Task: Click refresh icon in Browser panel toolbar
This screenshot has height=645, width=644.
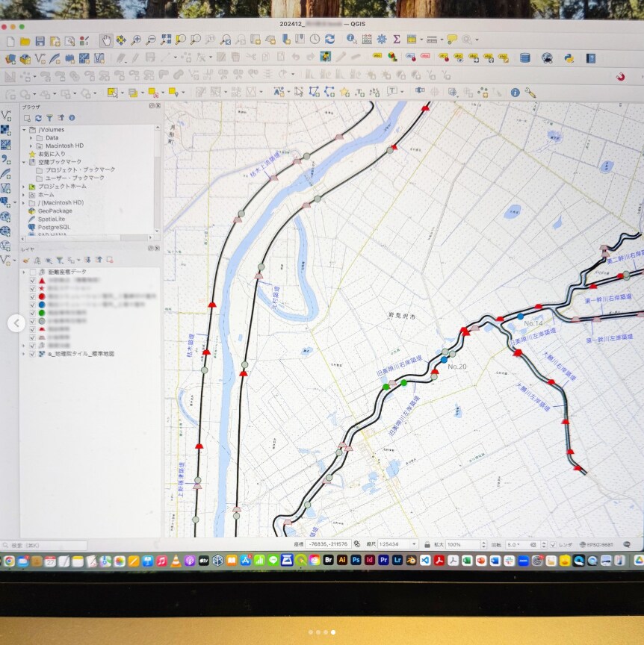Action: [x=38, y=118]
